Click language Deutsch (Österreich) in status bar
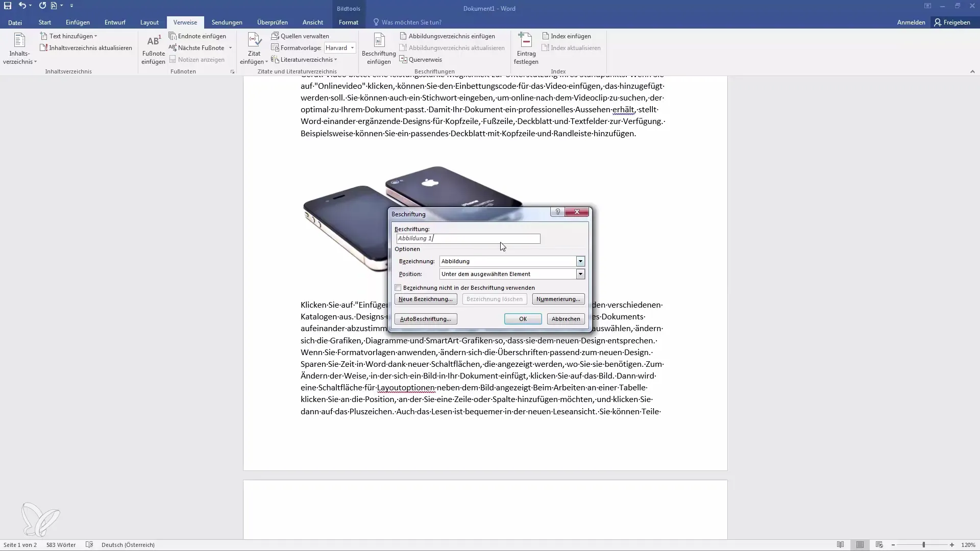 pos(128,545)
